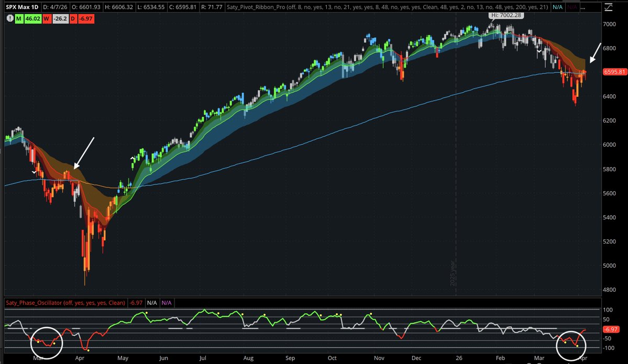Click the 4800 price axis label
This screenshot has width=628, height=364.
[609, 290]
